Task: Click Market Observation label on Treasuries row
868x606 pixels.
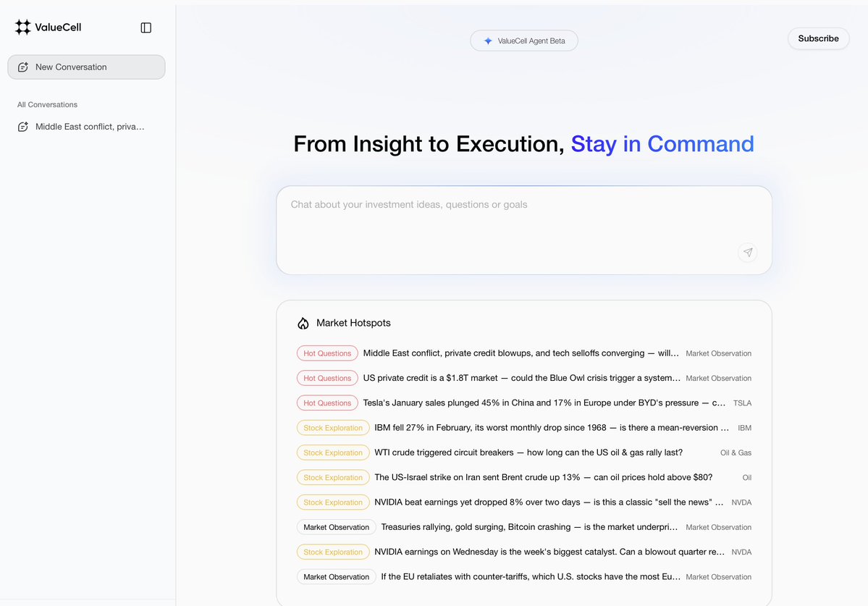Action: [719, 528]
